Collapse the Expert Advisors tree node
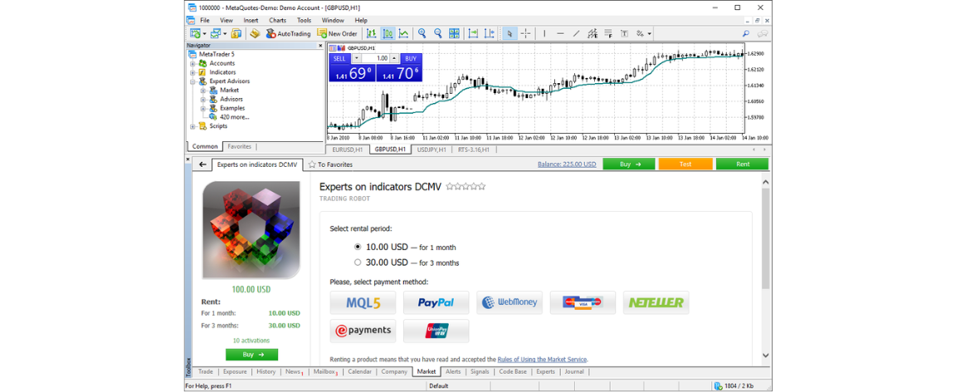The image size is (980, 392). 193,81
